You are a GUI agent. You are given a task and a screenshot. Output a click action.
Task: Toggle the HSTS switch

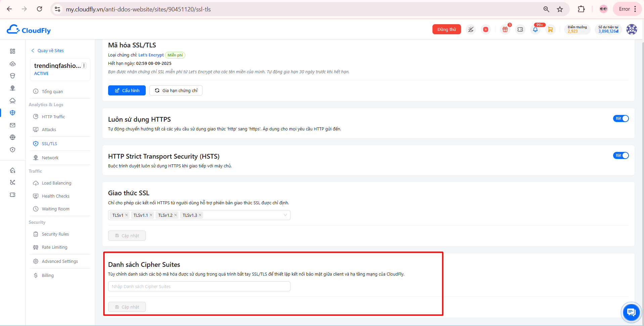(x=621, y=155)
